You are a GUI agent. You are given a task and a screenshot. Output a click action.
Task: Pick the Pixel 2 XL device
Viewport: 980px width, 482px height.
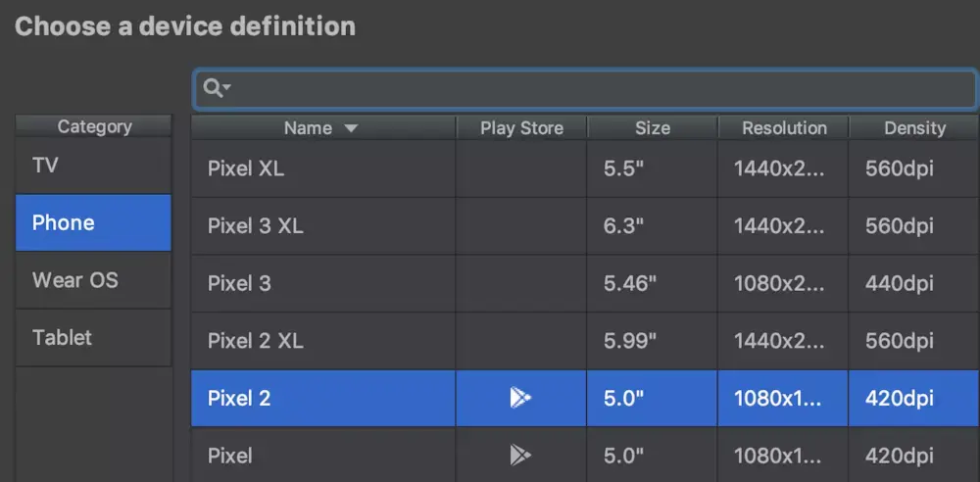(256, 341)
